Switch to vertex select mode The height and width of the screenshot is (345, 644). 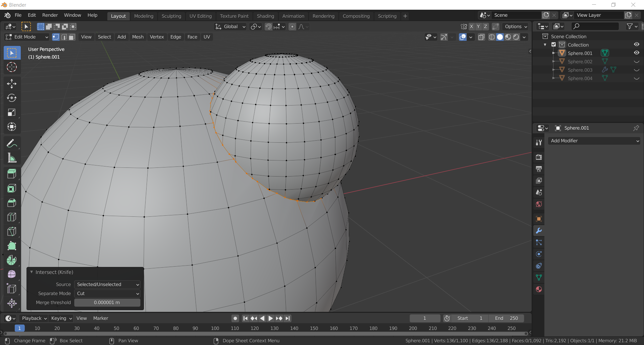pyautogui.click(x=56, y=37)
